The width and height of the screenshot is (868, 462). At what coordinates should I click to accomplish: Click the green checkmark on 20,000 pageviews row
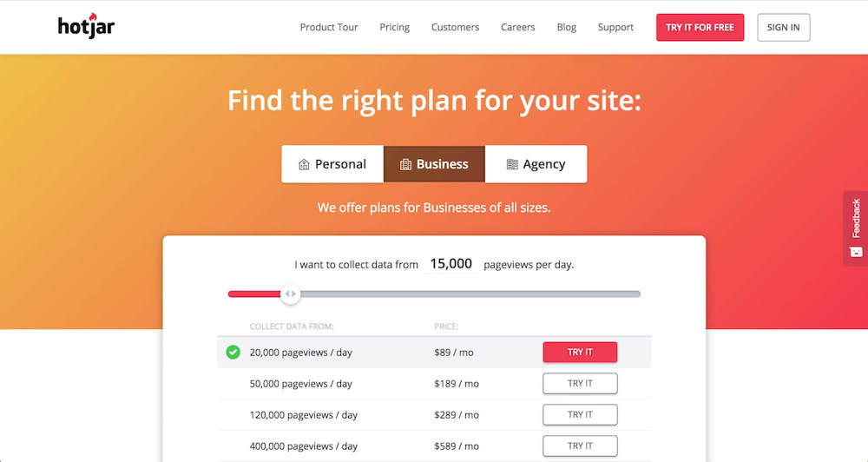[x=233, y=353]
